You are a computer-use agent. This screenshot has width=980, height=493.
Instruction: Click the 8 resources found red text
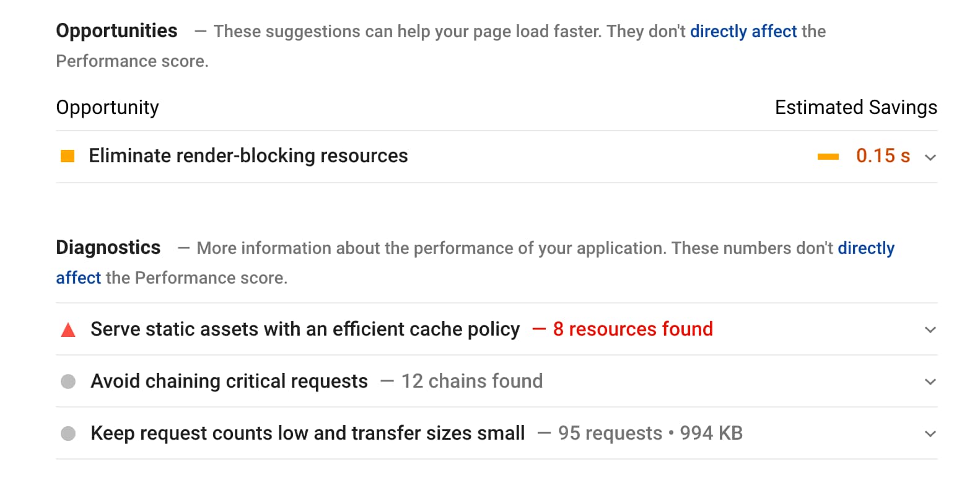point(633,329)
